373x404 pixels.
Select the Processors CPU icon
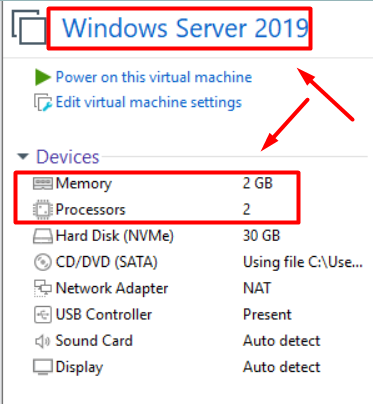(43, 210)
